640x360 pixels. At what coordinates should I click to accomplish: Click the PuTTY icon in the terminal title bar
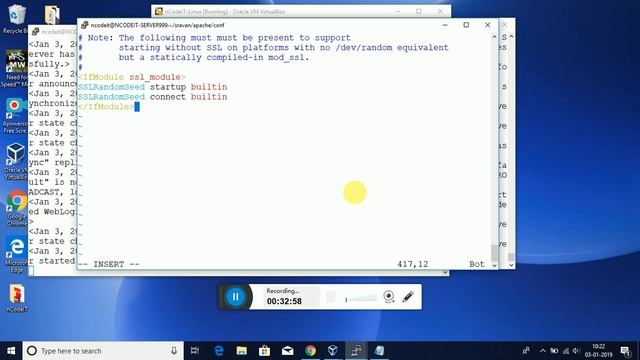[x=84, y=25]
